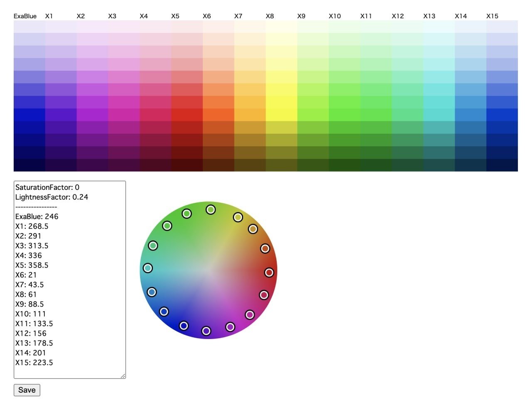Click the X7 column header label
This screenshot has width=532, height=408.
pyautogui.click(x=238, y=16)
